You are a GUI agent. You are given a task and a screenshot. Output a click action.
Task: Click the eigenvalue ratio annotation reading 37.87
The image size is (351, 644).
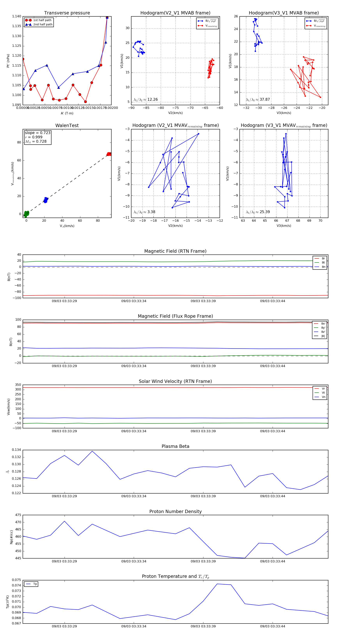258,100
